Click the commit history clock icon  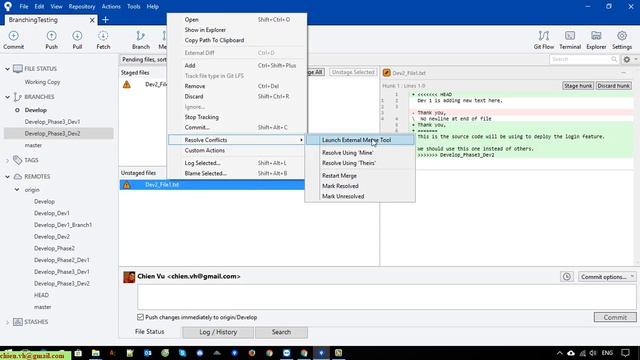(567, 277)
